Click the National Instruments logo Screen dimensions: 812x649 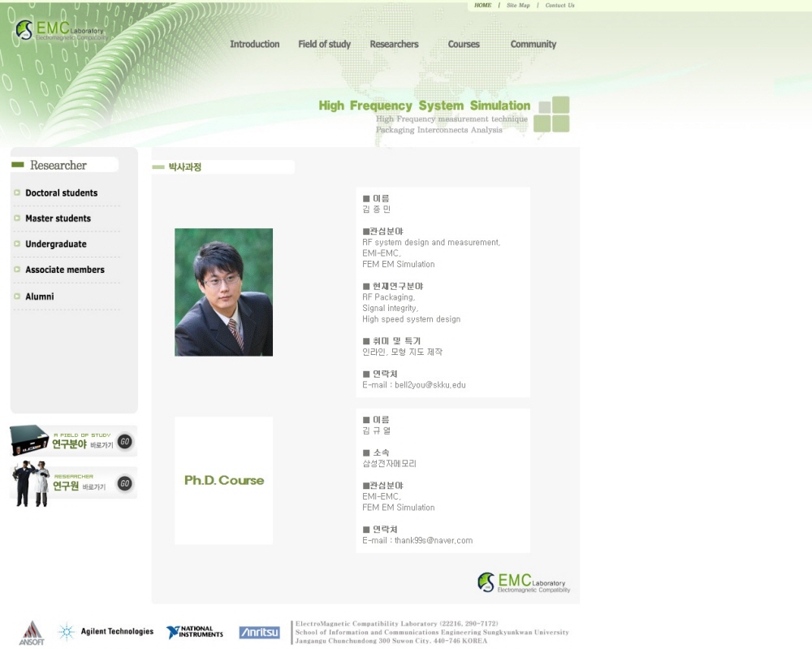(x=195, y=632)
